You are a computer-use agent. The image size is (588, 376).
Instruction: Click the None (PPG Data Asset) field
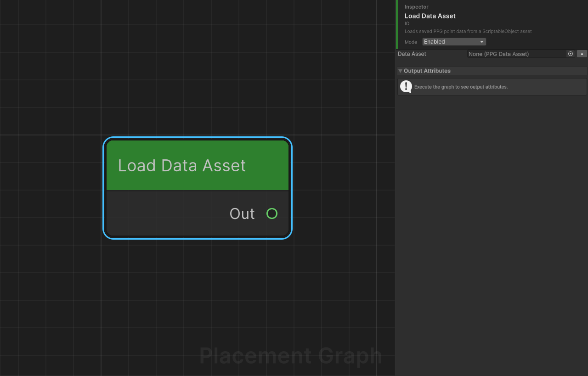[516, 54]
